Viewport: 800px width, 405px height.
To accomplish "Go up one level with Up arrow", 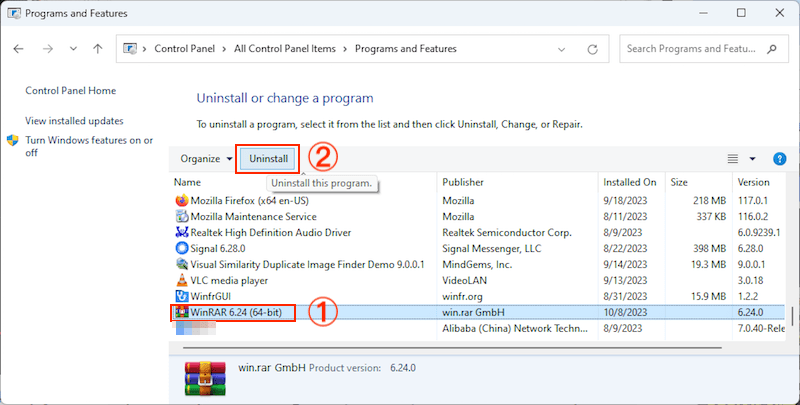I will point(97,49).
